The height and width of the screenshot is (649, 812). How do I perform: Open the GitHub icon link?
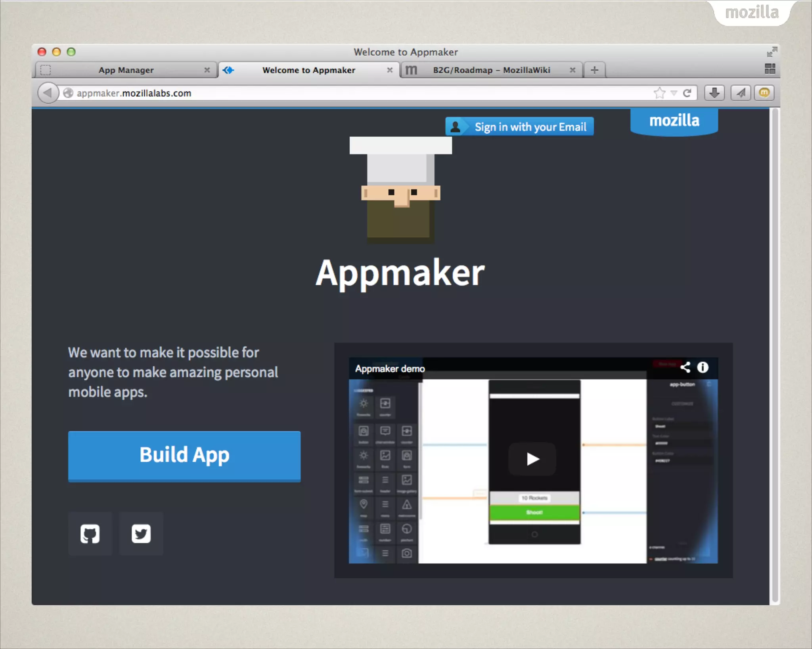click(90, 534)
